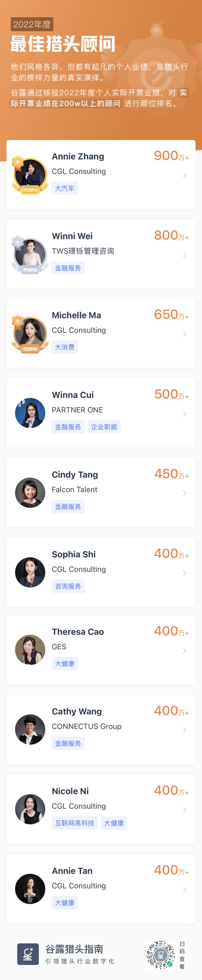Open Cindy Tang's profile photo

point(30,492)
